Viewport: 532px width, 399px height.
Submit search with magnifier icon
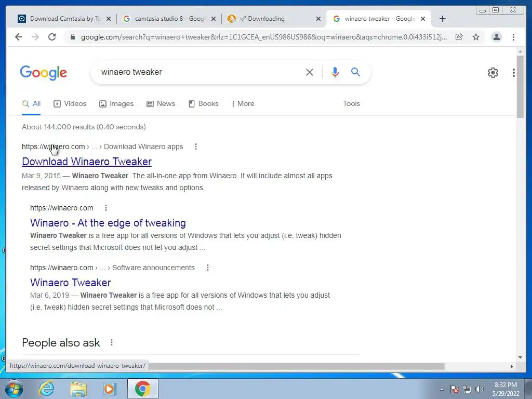click(355, 72)
